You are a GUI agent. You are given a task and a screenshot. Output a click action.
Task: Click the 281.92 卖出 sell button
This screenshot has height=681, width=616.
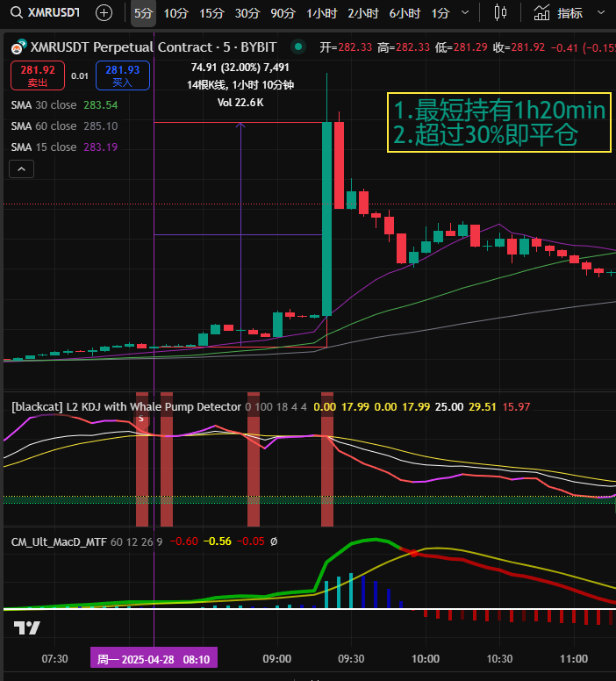[38, 75]
